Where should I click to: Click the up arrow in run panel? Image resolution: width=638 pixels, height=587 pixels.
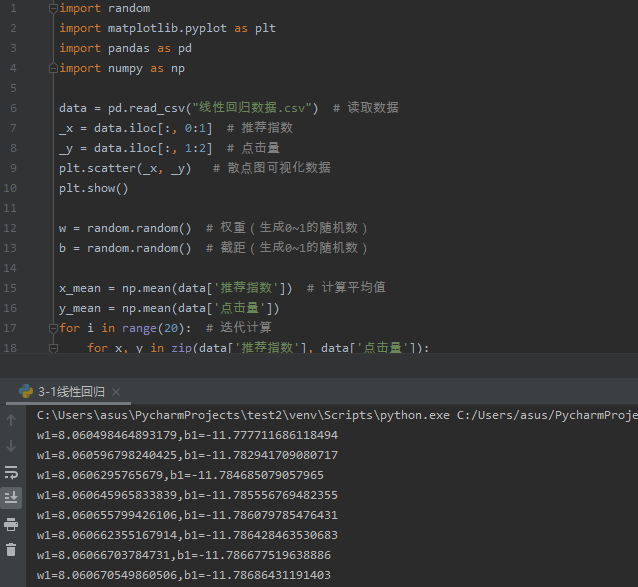click(x=11, y=420)
